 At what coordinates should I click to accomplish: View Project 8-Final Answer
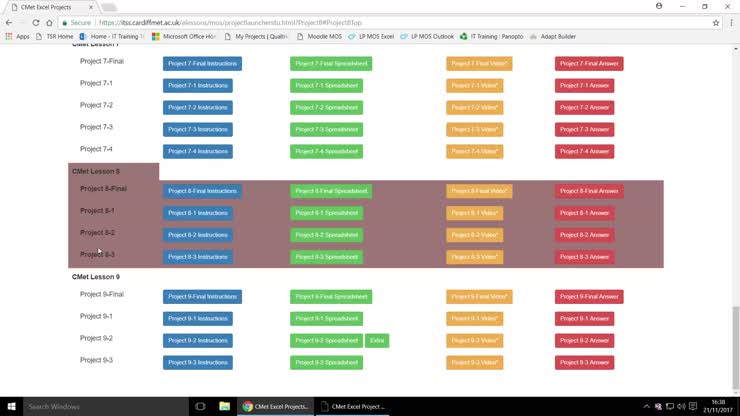[589, 191]
